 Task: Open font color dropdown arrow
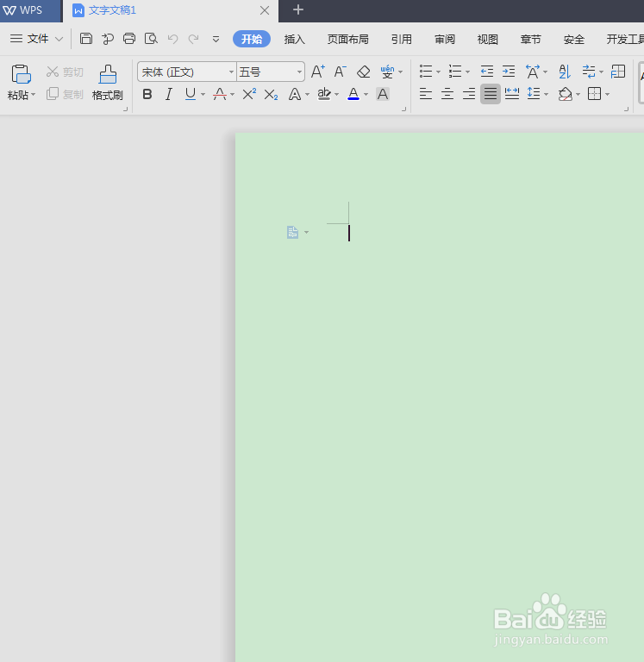coord(366,95)
